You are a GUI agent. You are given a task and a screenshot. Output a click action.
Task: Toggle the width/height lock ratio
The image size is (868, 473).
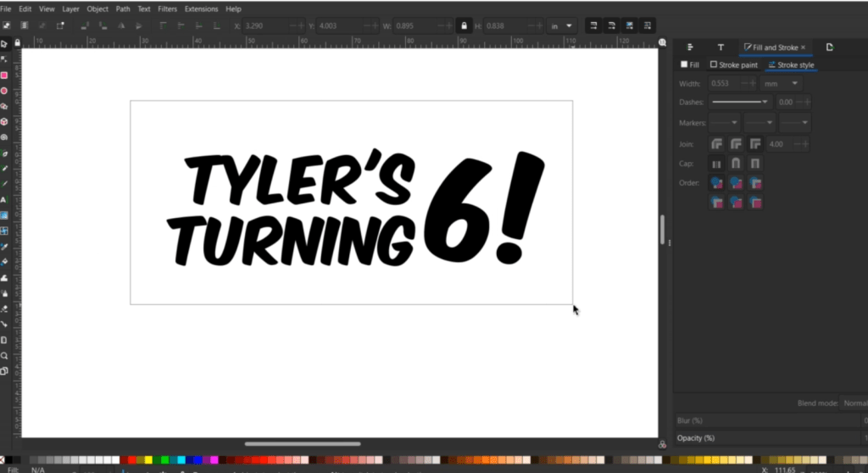coord(464,26)
